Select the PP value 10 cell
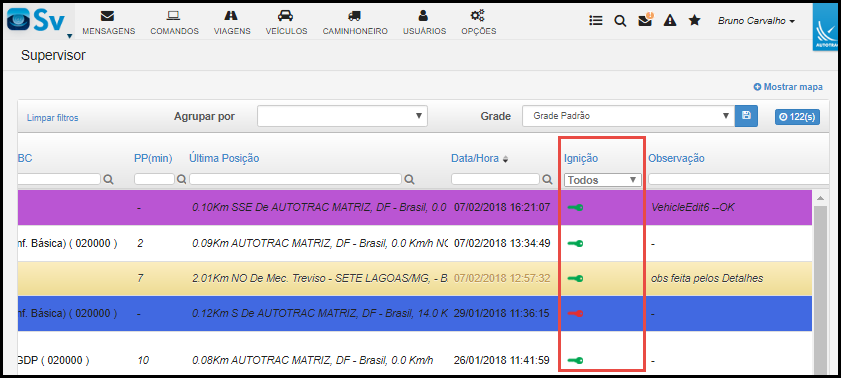The image size is (841, 378). [x=143, y=360]
